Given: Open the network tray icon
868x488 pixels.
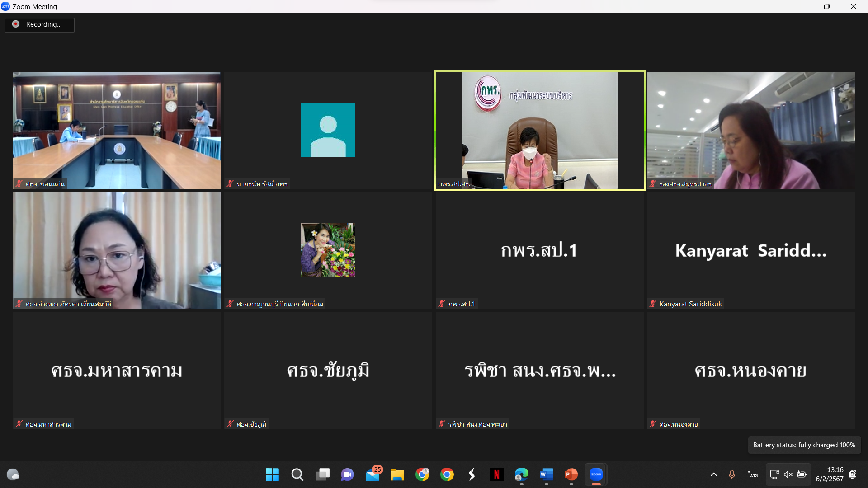Looking at the screenshot, I should [774, 474].
